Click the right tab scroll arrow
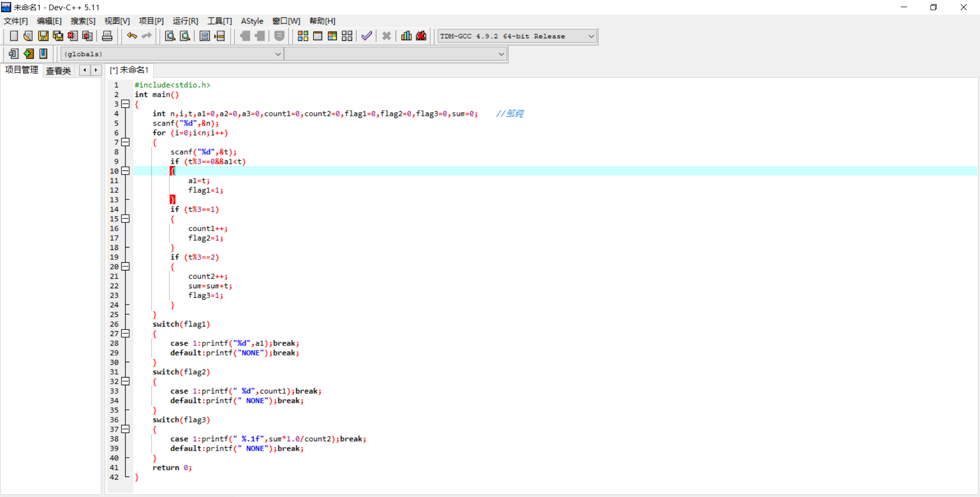980x497 pixels. (96, 70)
